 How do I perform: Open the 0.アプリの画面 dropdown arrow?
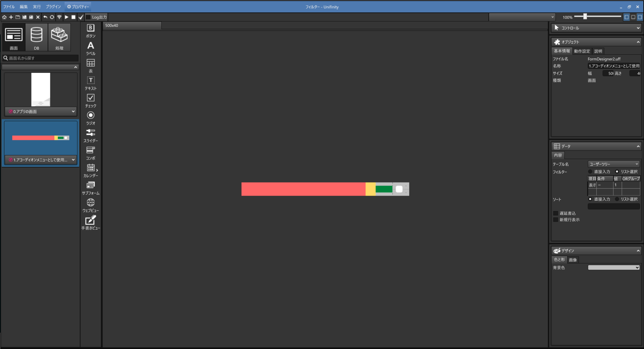click(x=73, y=111)
